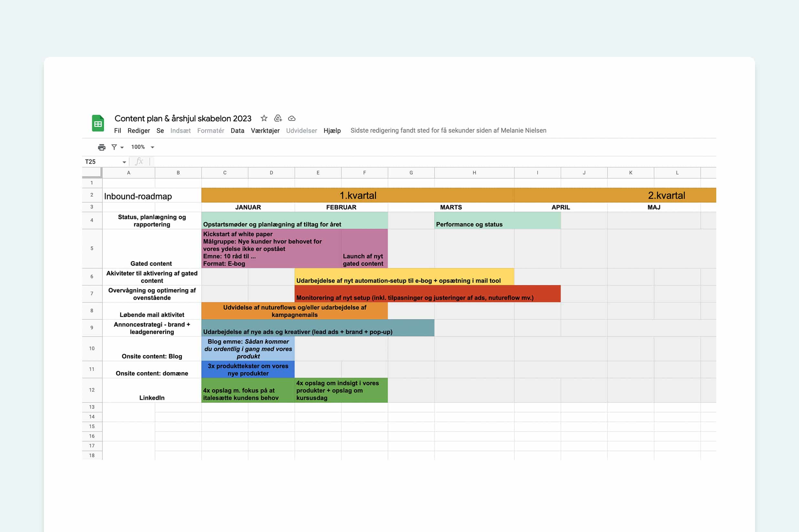Select column H header
This screenshot has height=532, width=799.
click(x=474, y=173)
